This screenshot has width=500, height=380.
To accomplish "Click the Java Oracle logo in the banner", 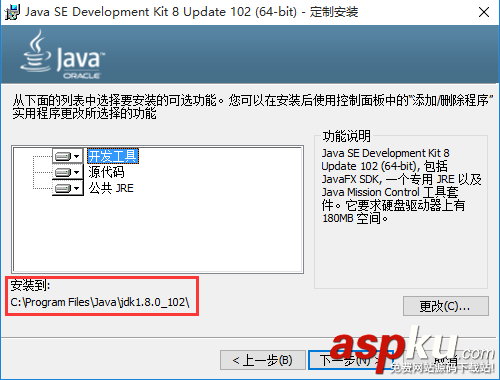I will coord(63,55).
